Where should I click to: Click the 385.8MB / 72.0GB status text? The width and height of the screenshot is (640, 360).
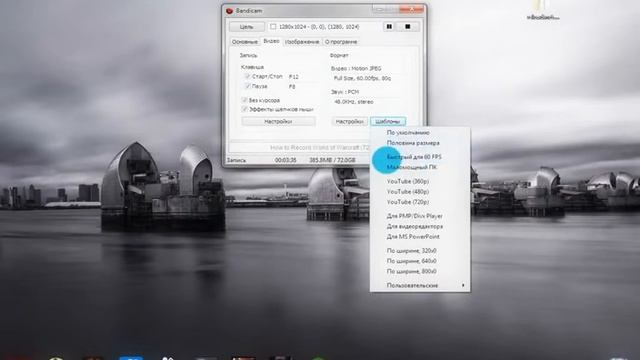click(x=332, y=160)
